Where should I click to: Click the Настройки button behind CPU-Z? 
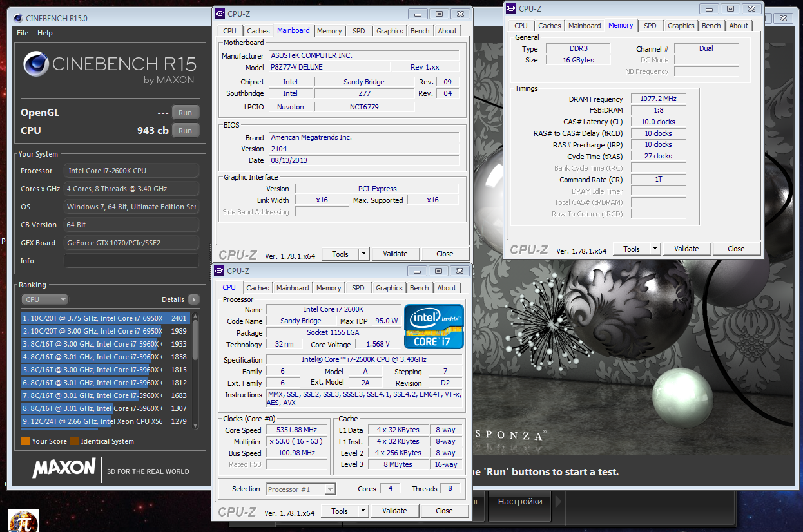pos(520,501)
